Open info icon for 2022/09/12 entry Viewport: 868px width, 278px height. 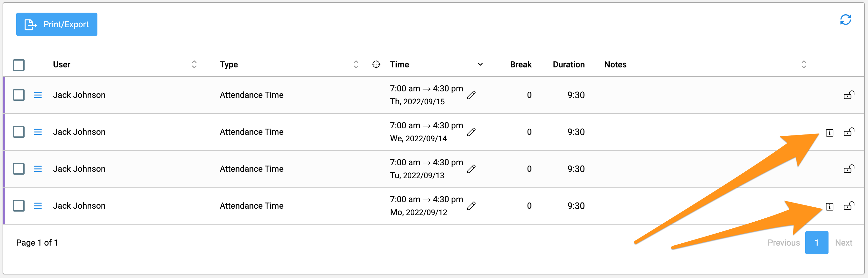(x=829, y=206)
